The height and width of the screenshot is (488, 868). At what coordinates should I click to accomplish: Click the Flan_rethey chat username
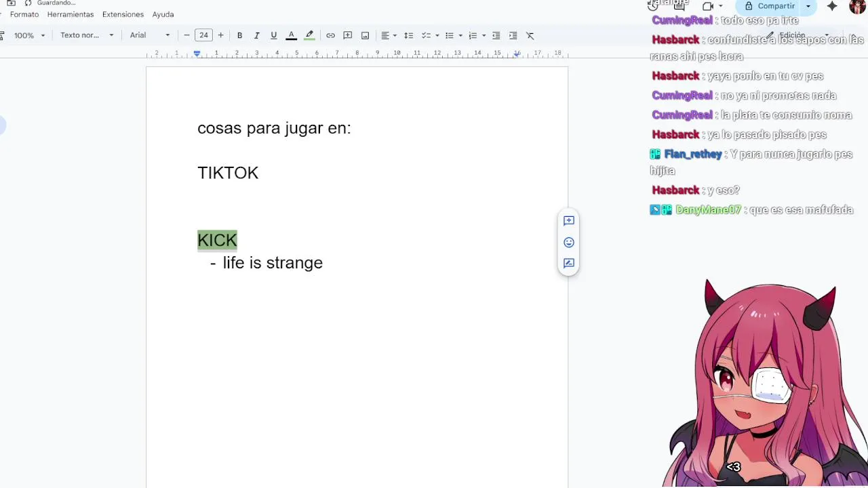pyautogui.click(x=692, y=155)
